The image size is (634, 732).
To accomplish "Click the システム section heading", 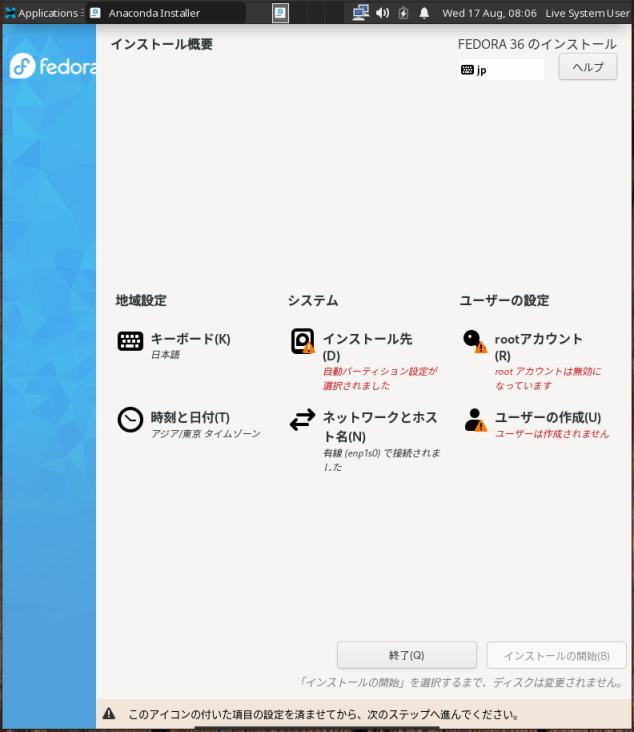I will tap(313, 300).
